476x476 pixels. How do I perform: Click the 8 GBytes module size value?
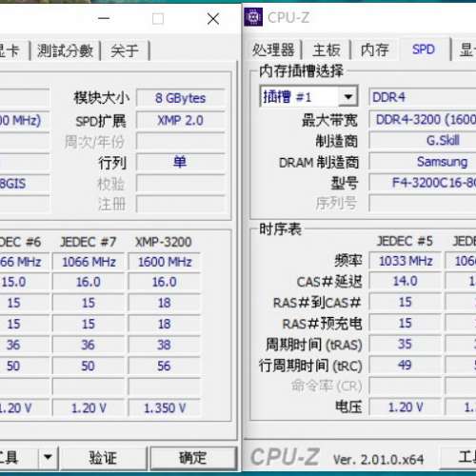[181, 98]
